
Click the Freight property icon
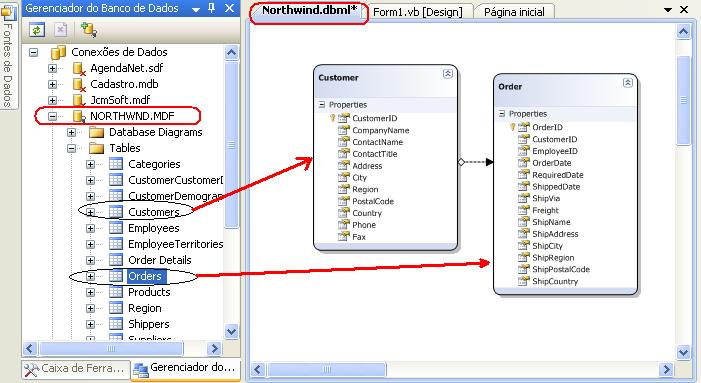coord(524,210)
